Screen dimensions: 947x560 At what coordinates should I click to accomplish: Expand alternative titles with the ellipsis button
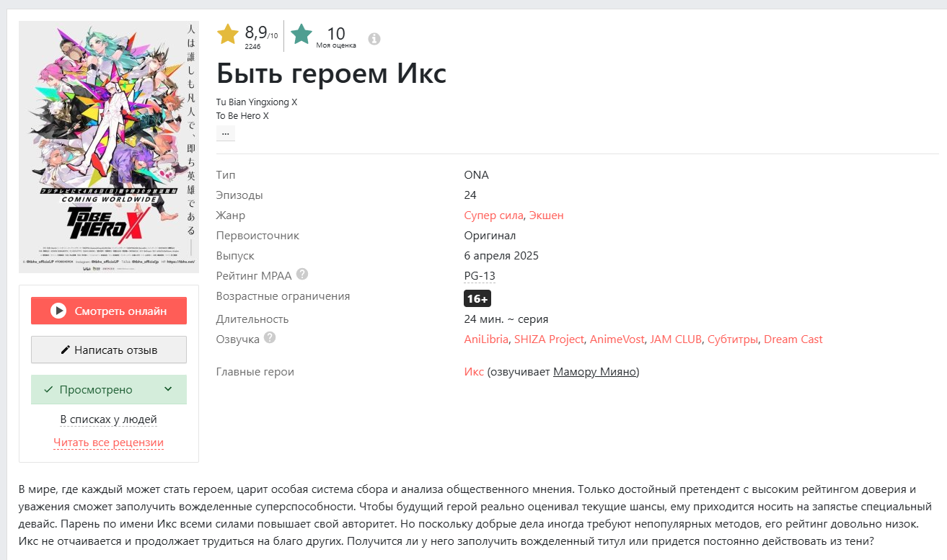point(226,133)
